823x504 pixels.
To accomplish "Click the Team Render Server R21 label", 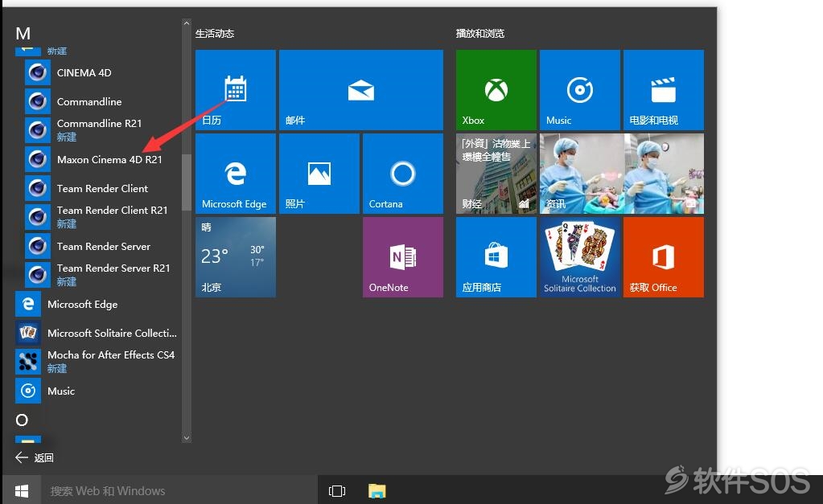I will pos(113,268).
